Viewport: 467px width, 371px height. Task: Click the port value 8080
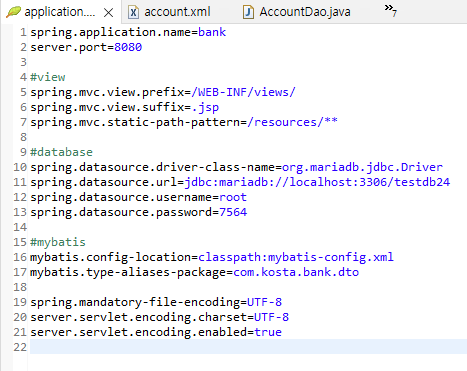click(128, 47)
